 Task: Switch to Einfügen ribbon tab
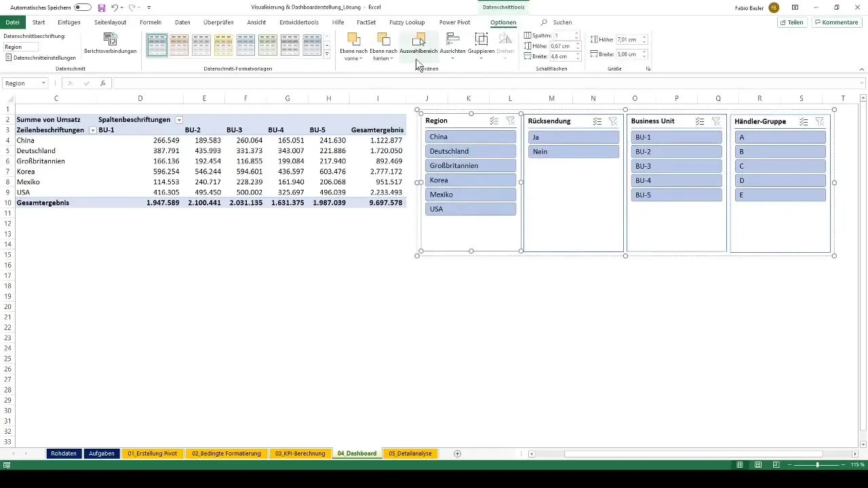(69, 22)
